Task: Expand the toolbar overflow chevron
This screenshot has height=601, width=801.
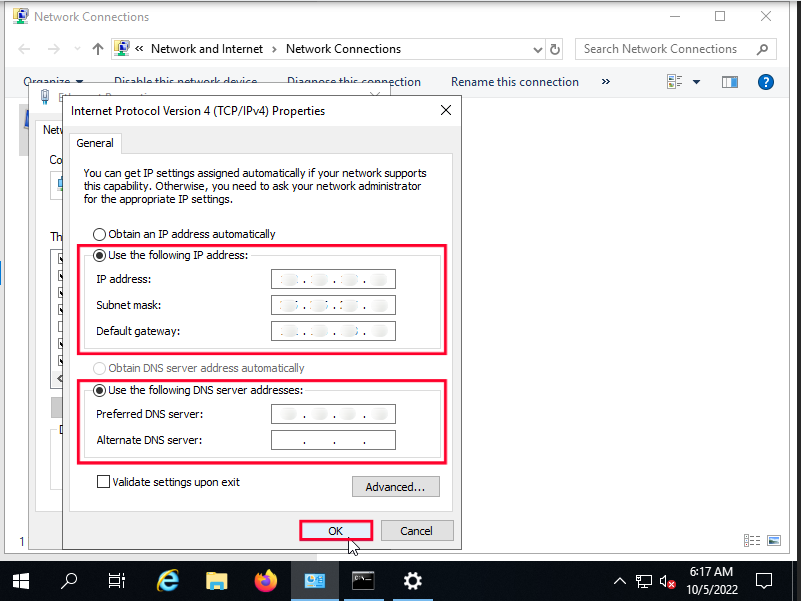Action: [x=606, y=81]
